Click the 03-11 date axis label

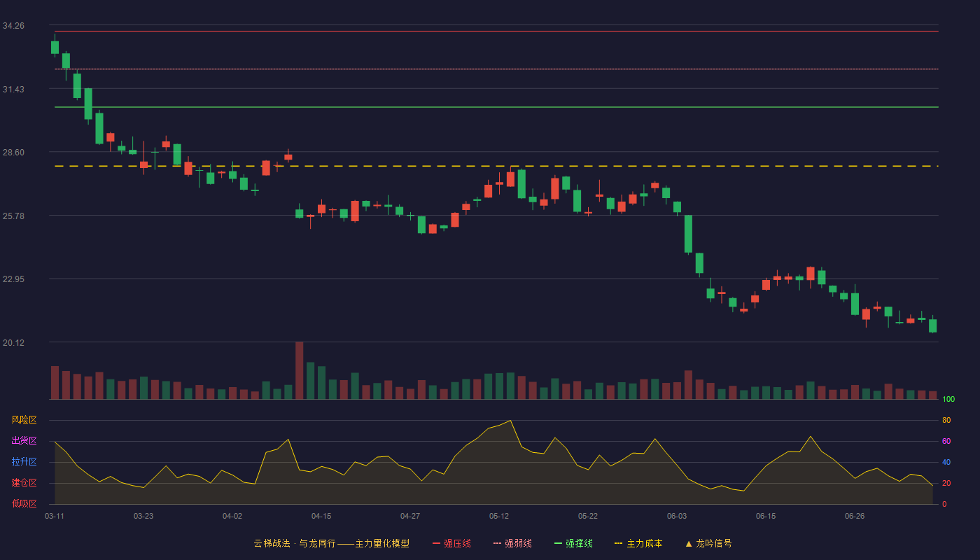pos(55,516)
